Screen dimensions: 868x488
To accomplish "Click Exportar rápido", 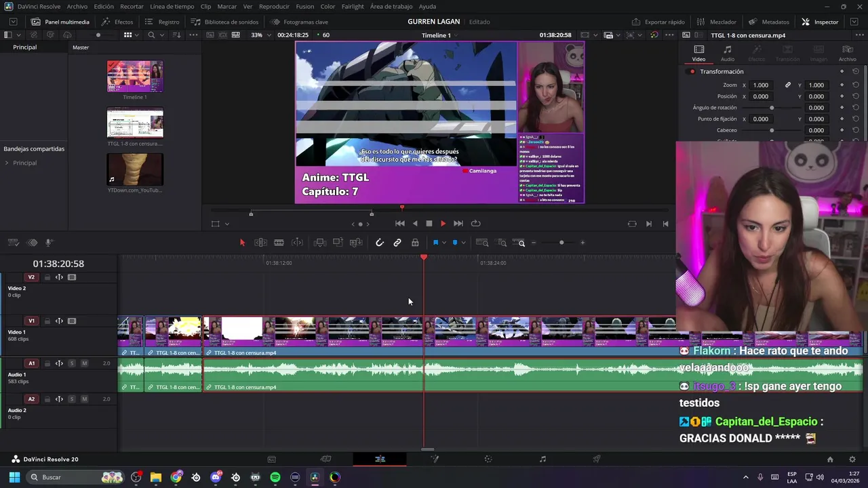I will [658, 22].
